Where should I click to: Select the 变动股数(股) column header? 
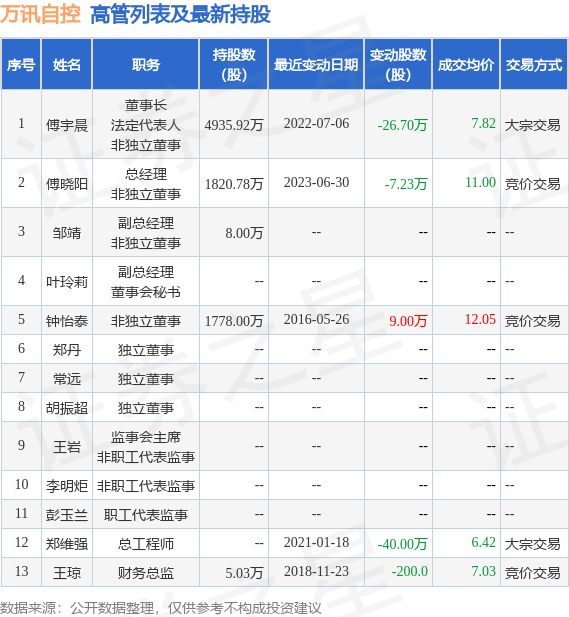[398, 65]
